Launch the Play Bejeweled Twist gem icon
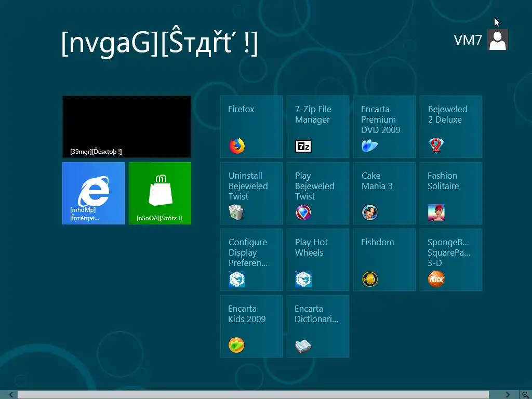Image resolution: width=532 pixels, height=399 pixels. coord(303,212)
